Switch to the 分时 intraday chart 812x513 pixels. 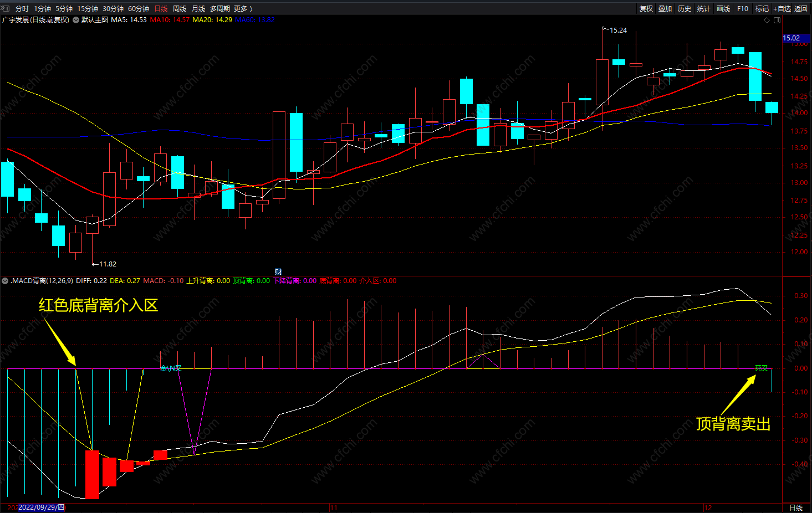point(22,8)
